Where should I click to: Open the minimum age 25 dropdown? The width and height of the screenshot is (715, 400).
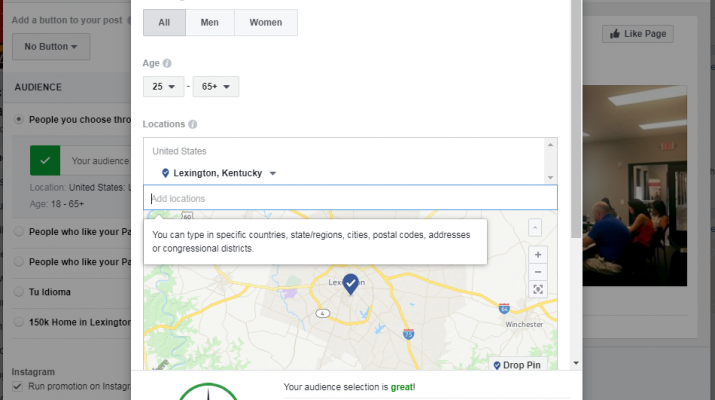[164, 87]
